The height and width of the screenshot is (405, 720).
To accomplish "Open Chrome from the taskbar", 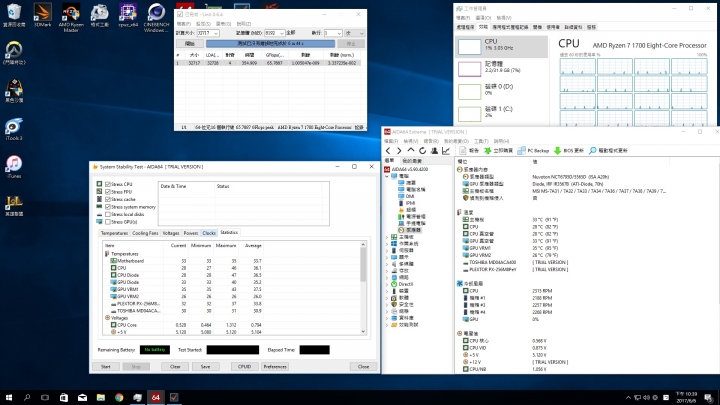I will [119, 397].
